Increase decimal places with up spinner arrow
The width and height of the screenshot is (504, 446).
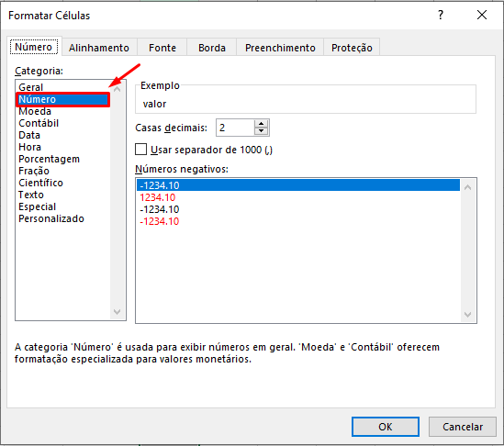261,124
